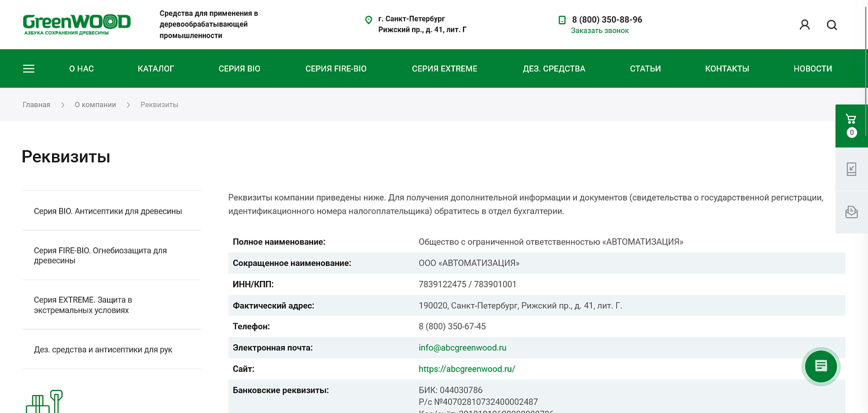Image resolution: width=868 pixels, height=413 pixels.
Task: Open the shopping cart icon
Action: coord(851,126)
